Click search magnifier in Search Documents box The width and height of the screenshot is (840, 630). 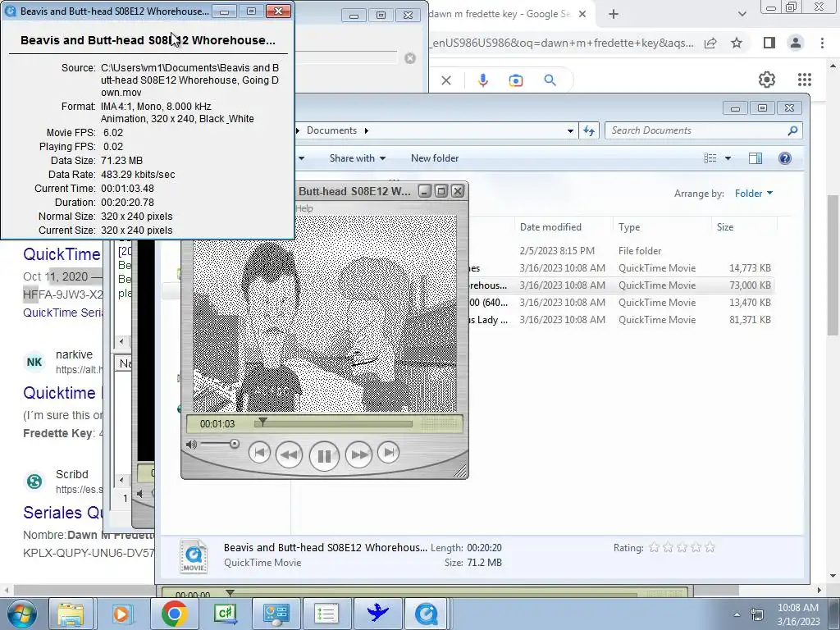pos(793,130)
